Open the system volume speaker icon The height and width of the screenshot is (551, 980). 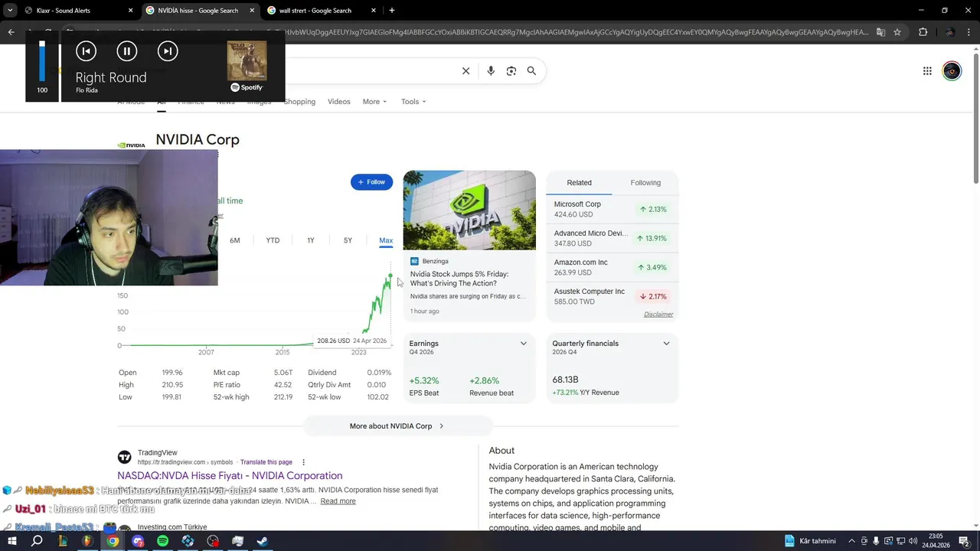[913, 541]
